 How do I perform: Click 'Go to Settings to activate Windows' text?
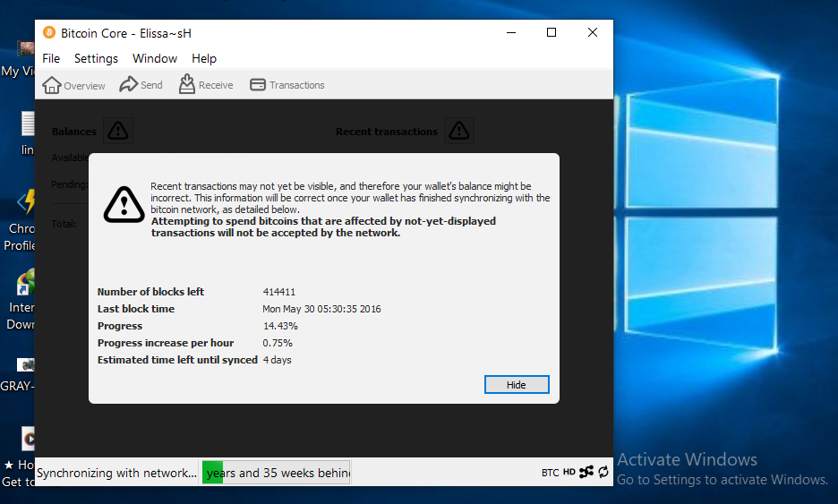[722, 480]
